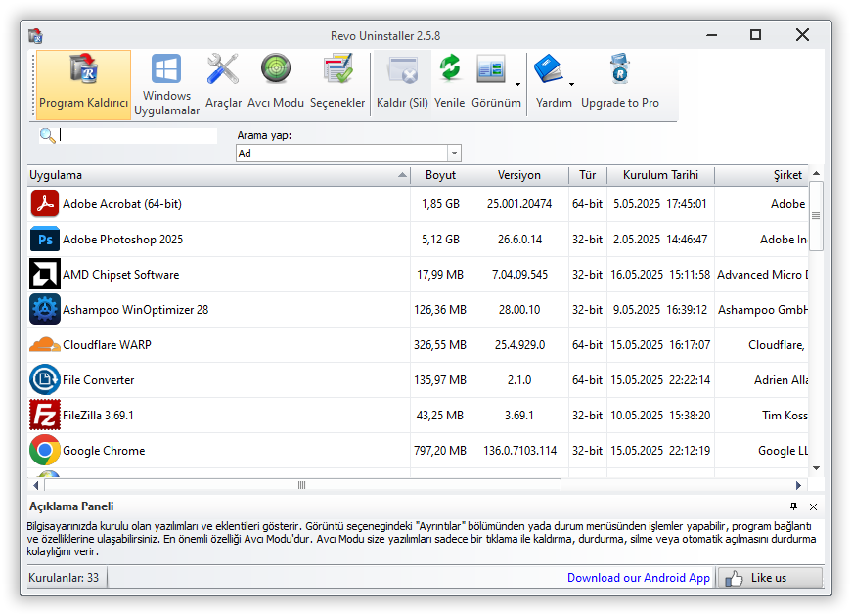
Task: Click the Google Chrome name
Action: tap(104, 451)
